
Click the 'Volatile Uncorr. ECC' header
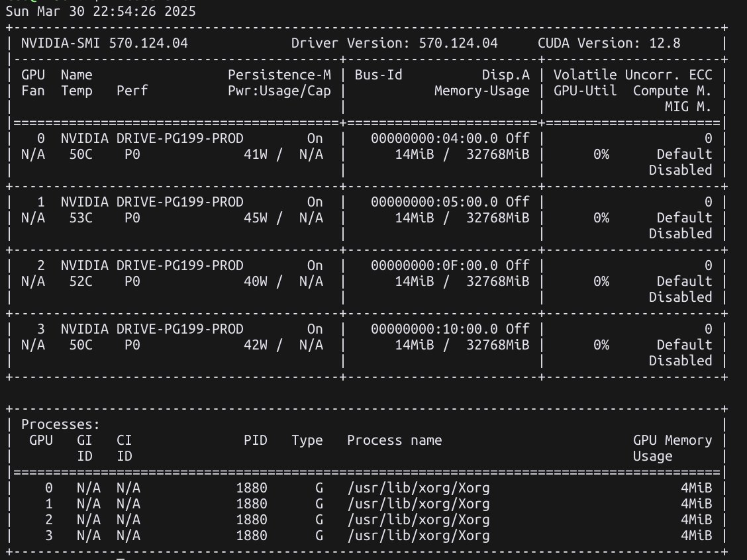pyautogui.click(x=632, y=75)
